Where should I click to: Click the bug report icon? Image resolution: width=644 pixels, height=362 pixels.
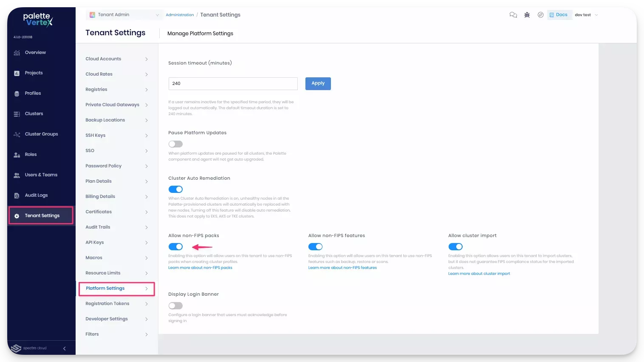click(x=527, y=15)
